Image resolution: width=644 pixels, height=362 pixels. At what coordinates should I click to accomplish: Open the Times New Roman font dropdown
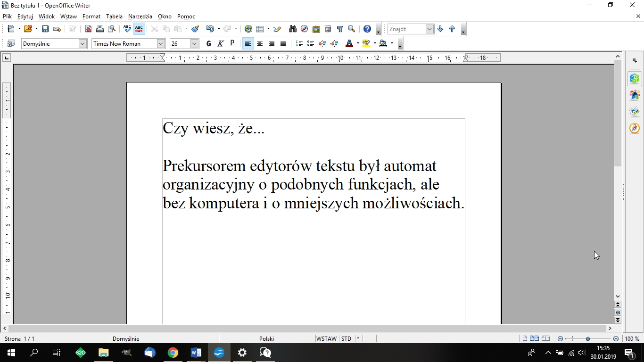[161, 43]
